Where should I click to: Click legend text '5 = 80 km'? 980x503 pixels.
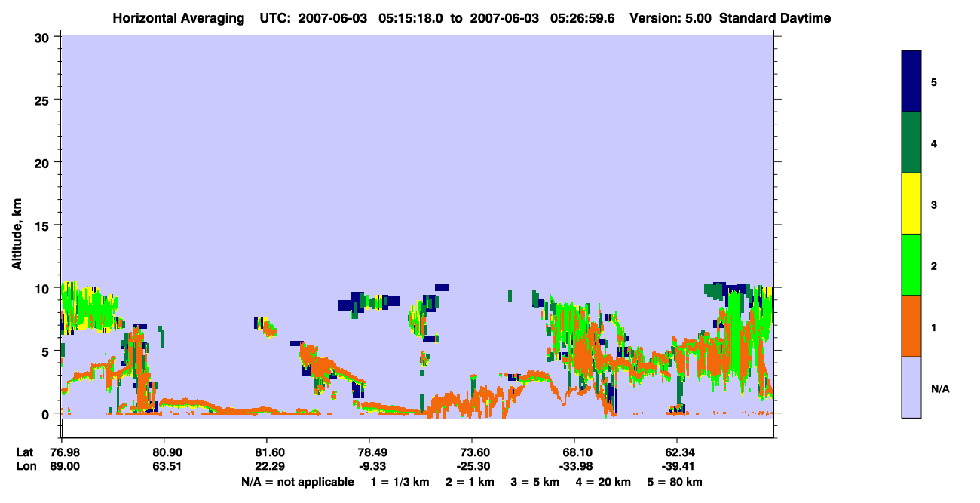[x=676, y=482]
